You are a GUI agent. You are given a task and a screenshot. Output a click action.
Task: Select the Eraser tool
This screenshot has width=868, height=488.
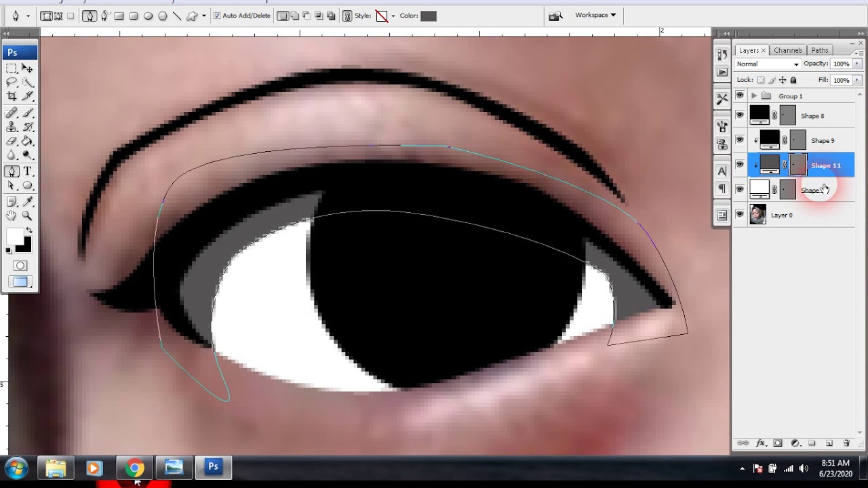[12, 141]
